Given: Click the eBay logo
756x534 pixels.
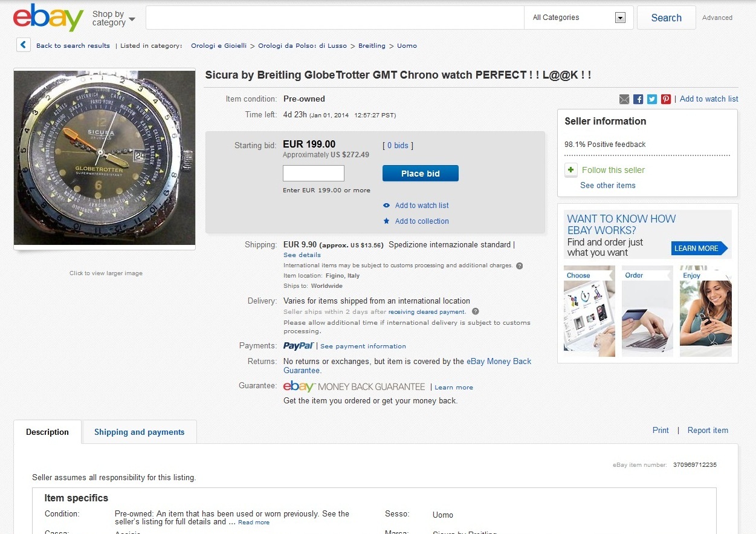Looking at the screenshot, I should click(48, 18).
